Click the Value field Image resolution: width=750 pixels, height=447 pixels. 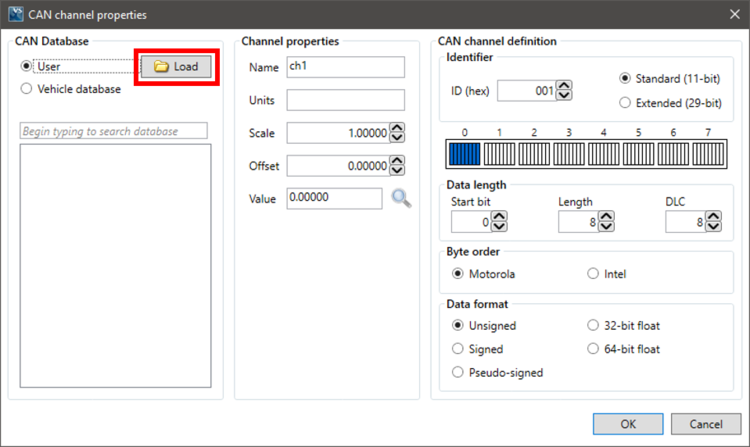coord(334,198)
